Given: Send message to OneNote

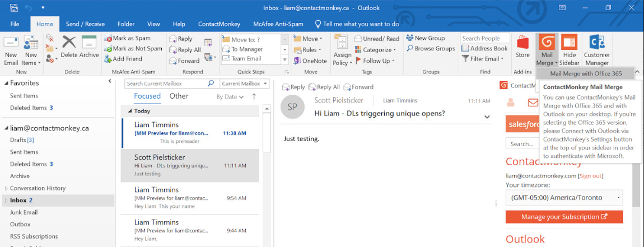Looking at the screenshot, I should pyautogui.click(x=310, y=61).
